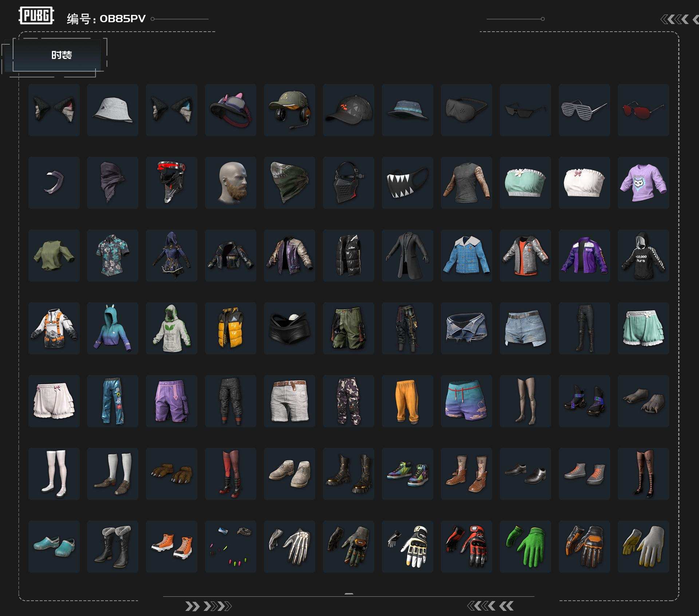Click the bottom-left right-pointing chevrons

point(208,606)
